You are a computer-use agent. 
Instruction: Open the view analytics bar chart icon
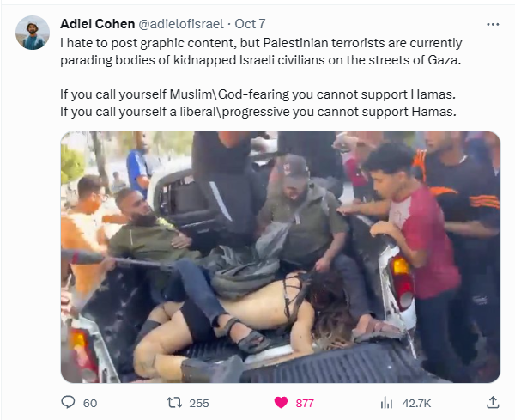click(386, 403)
